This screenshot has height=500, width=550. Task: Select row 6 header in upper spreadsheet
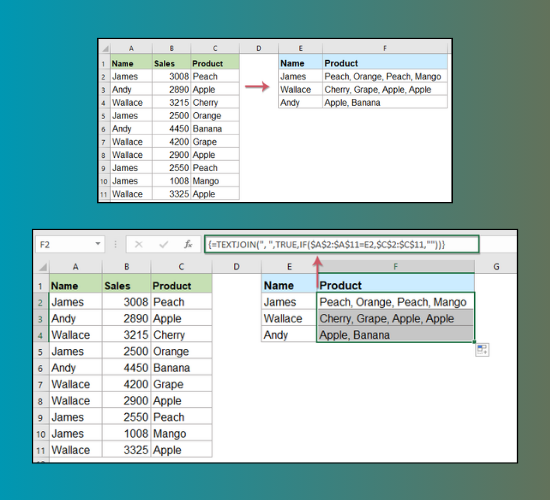click(104, 129)
